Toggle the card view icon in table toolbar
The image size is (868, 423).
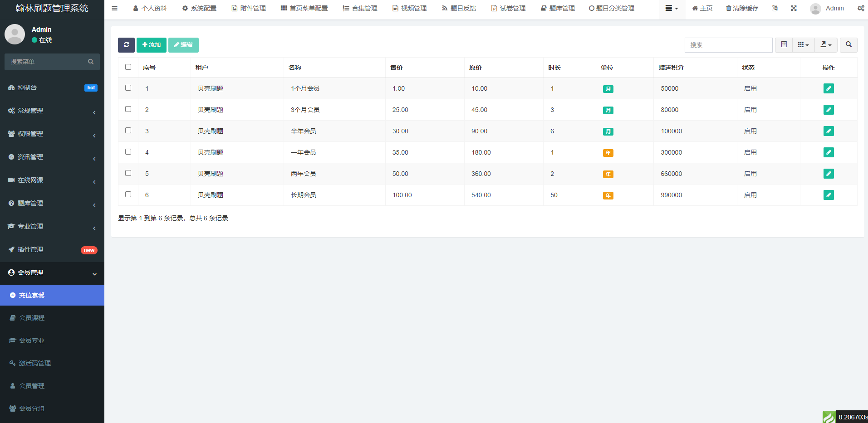coord(784,45)
